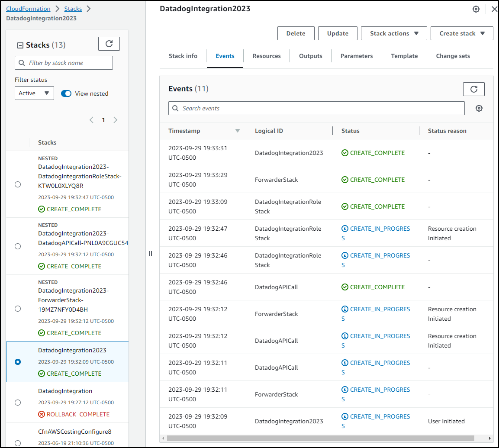Open the Outputs tab
Image resolution: width=499 pixels, height=448 pixels.
click(311, 56)
